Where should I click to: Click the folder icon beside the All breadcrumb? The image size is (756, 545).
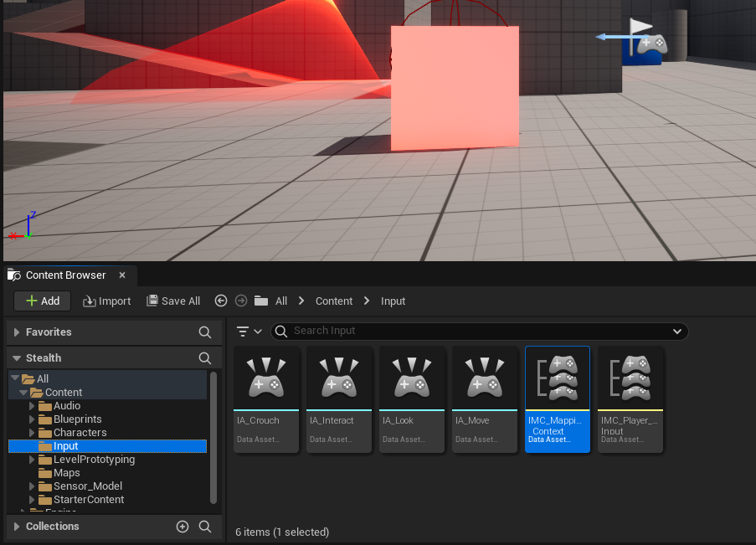[262, 301]
